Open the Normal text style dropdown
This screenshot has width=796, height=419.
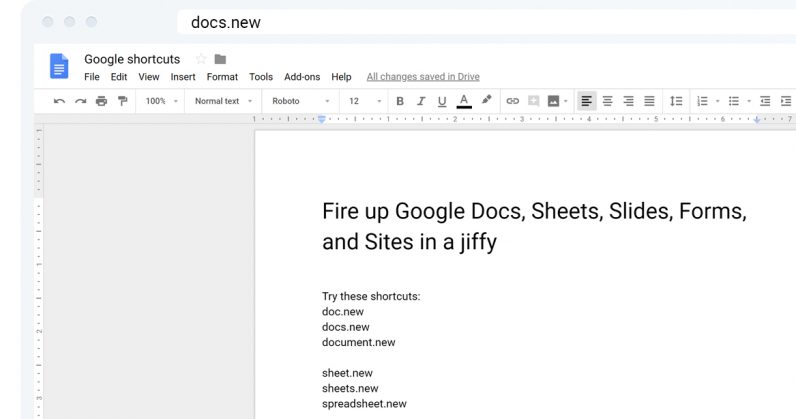(223, 101)
